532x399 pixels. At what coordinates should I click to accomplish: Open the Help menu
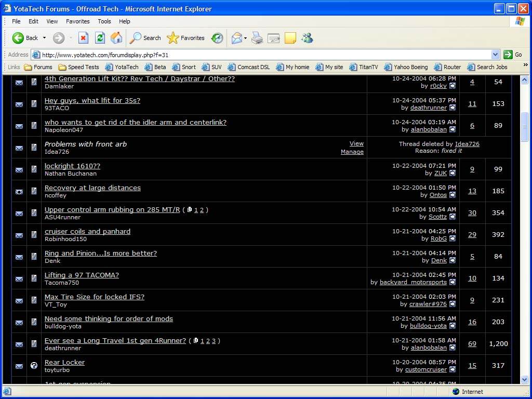click(x=125, y=21)
